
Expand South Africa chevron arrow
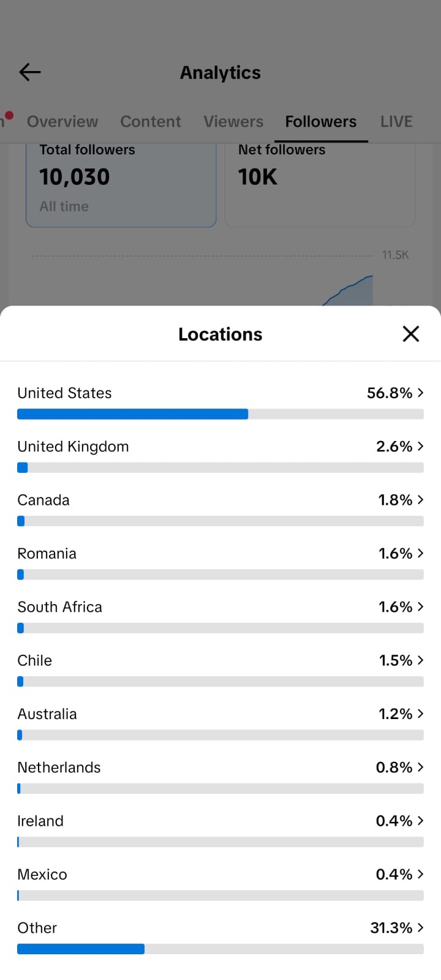click(420, 606)
